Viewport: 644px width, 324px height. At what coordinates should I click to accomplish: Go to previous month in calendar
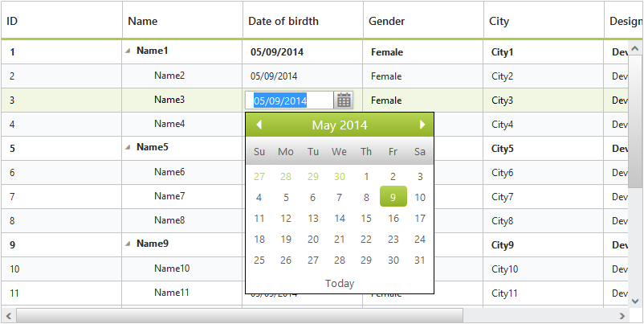coord(259,125)
